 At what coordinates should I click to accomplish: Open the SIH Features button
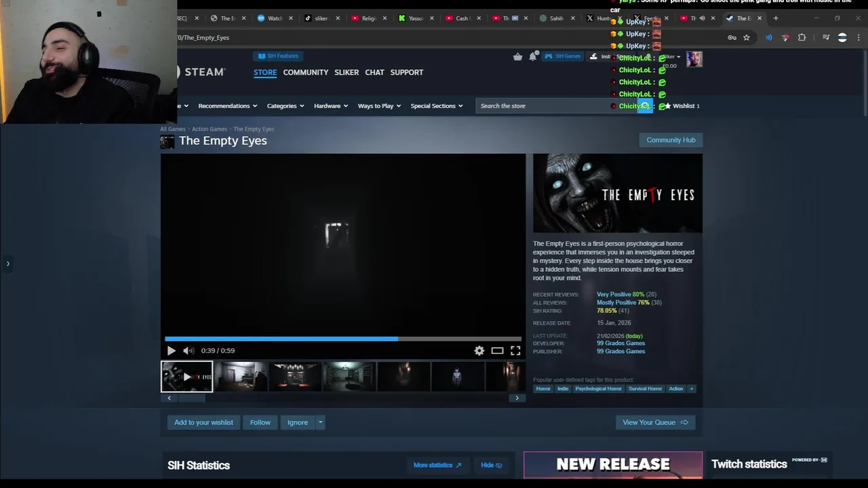coord(278,56)
